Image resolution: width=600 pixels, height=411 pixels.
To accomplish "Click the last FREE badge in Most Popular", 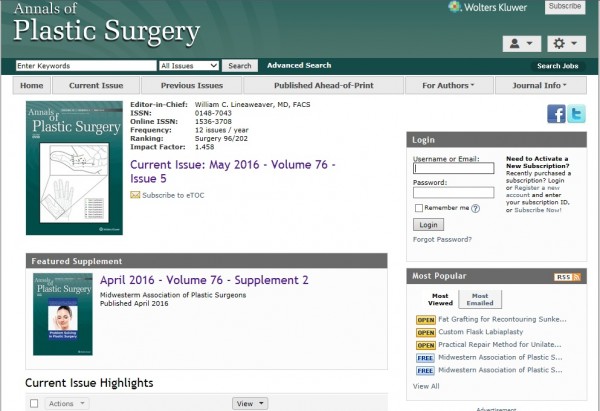I will [x=425, y=371].
